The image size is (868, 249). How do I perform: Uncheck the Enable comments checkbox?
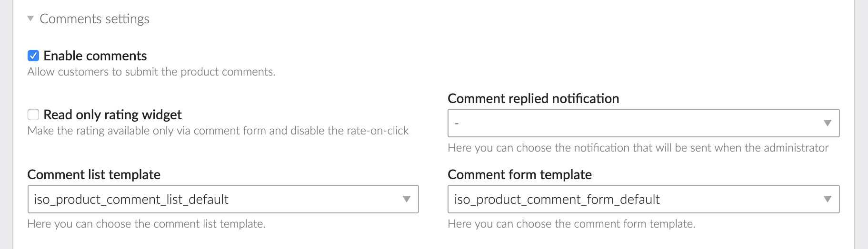(33, 56)
